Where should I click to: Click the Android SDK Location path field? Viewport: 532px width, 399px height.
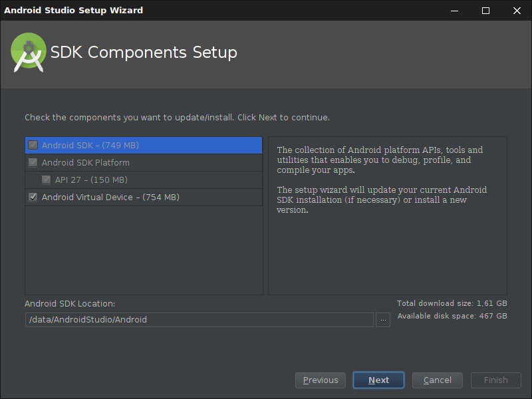click(x=199, y=320)
